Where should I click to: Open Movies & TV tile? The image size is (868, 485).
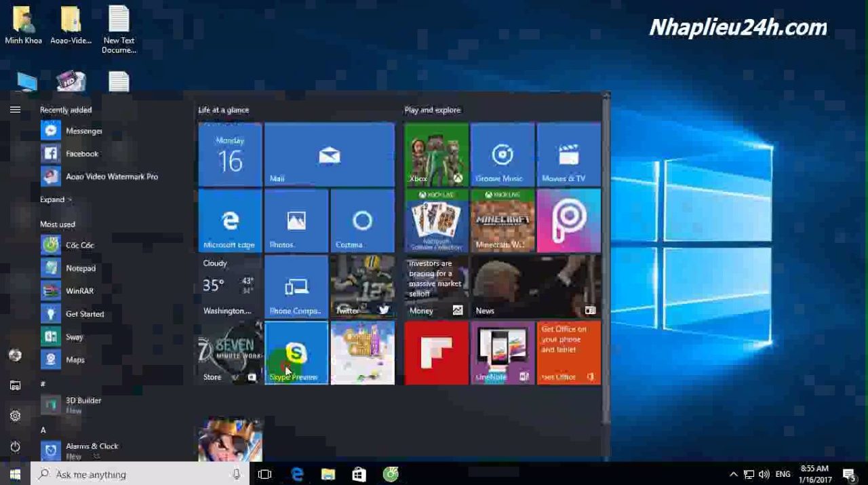(x=568, y=155)
